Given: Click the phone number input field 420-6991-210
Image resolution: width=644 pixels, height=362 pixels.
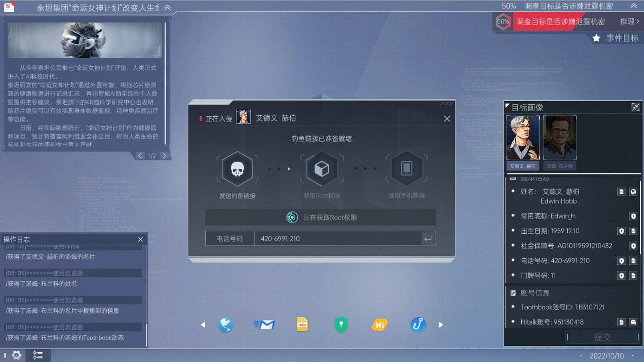Looking at the screenshot, I should (x=339, y=238).
